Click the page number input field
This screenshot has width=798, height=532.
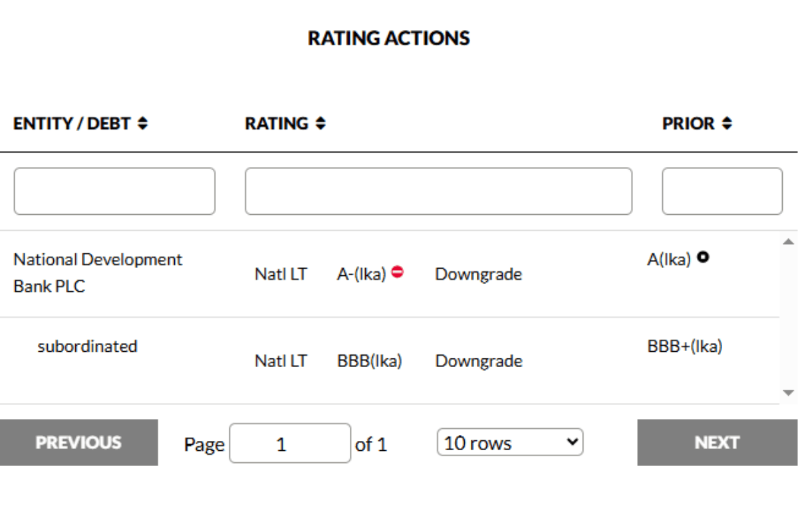(290, 444)
